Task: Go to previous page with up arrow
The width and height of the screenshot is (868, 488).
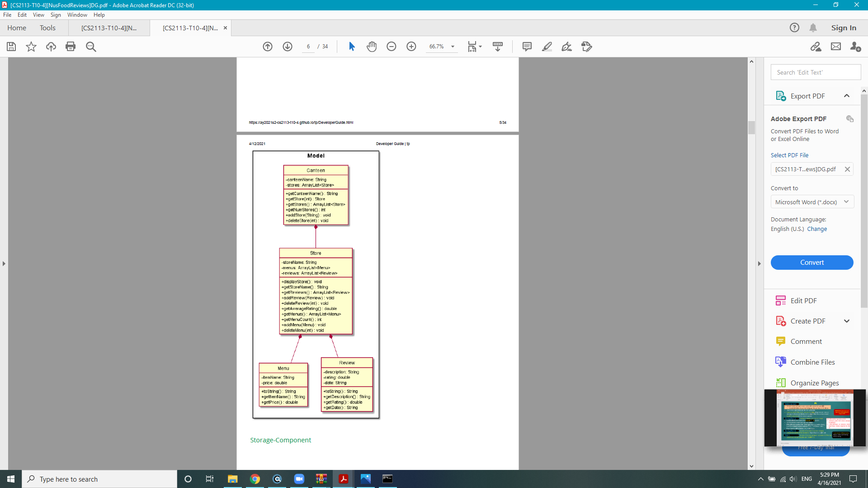Action: pos(268,47)
